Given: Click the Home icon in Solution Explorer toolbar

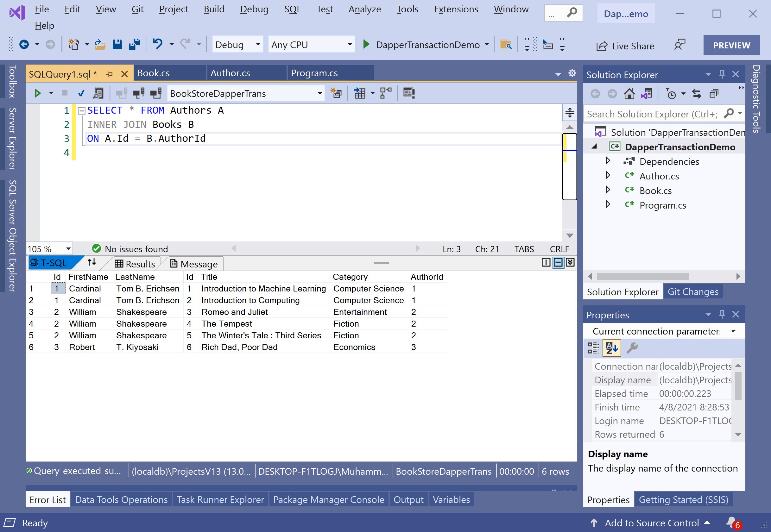Looking at the screenshot, I should 629,94.
